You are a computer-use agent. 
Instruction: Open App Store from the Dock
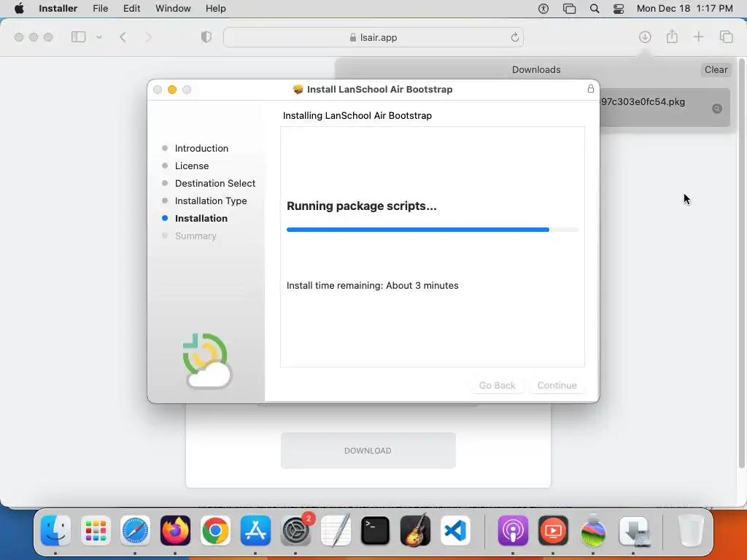(x=255, y=530)
